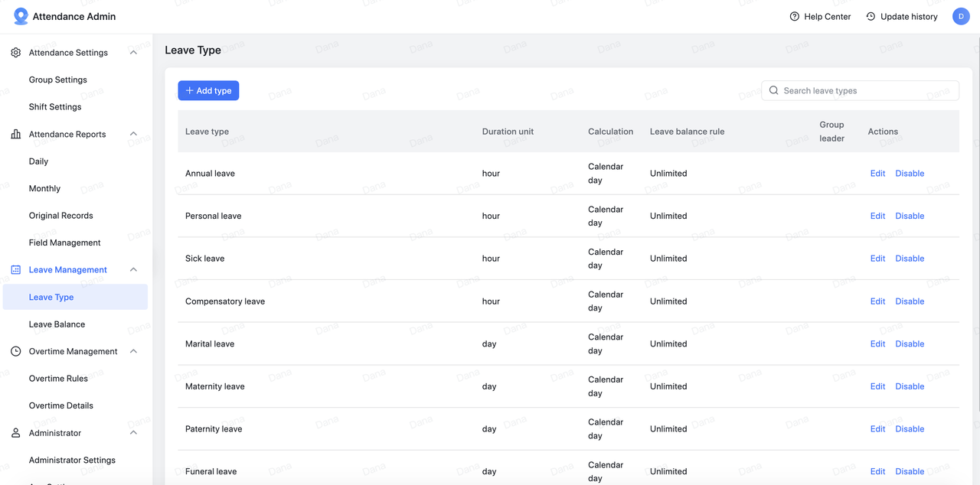This screenshot has height=485, width=980.
Task: Open the user avatar D menu
Action: (961, 16)
